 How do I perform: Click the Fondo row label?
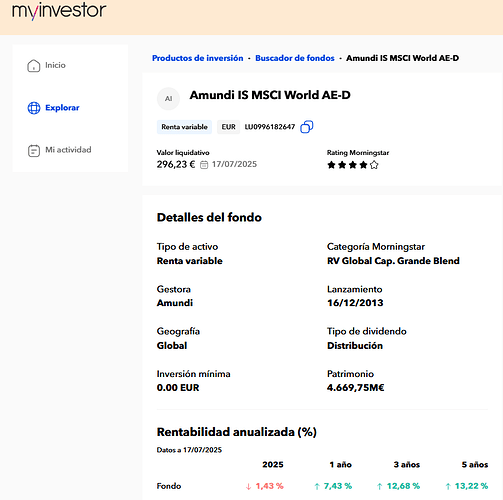coord(169,486)
